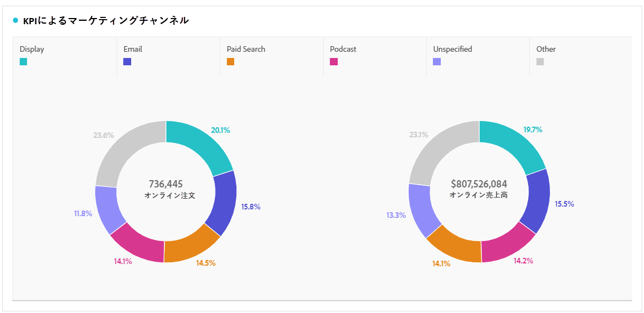Viewport: 644px width, 313px height.
Task: Select the Podcast legend label
Action: [343, 49]
